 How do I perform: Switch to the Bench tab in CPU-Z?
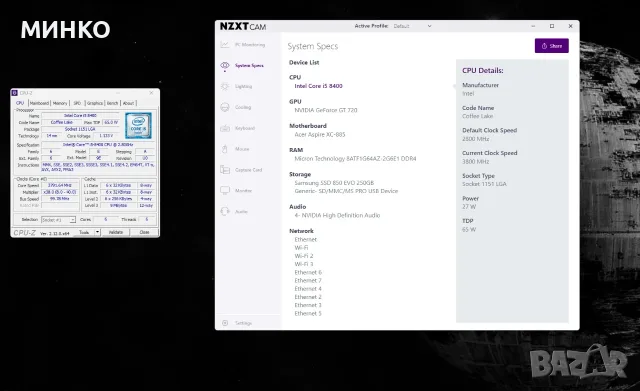click(113, 103)
